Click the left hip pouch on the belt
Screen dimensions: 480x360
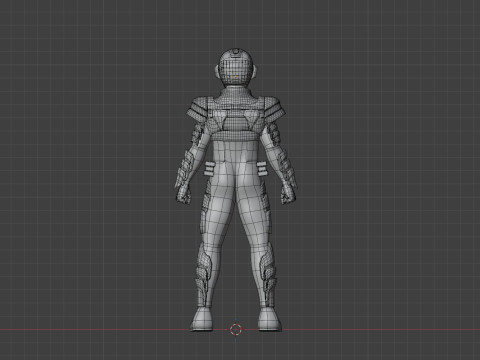(x=209, y=169)
